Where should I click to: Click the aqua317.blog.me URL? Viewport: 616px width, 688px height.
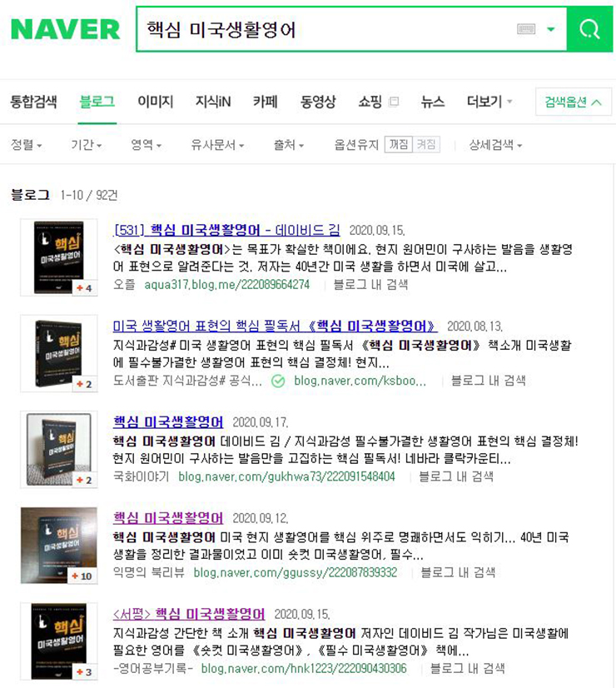point(226,285)
